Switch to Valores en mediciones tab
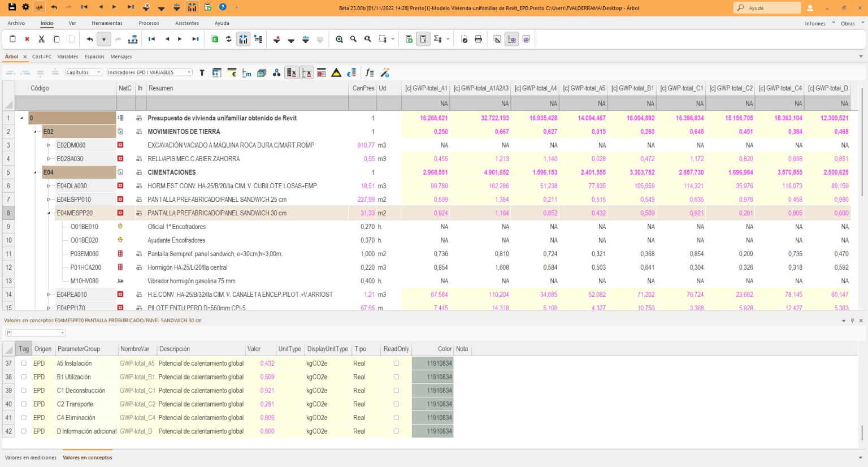 31,457
